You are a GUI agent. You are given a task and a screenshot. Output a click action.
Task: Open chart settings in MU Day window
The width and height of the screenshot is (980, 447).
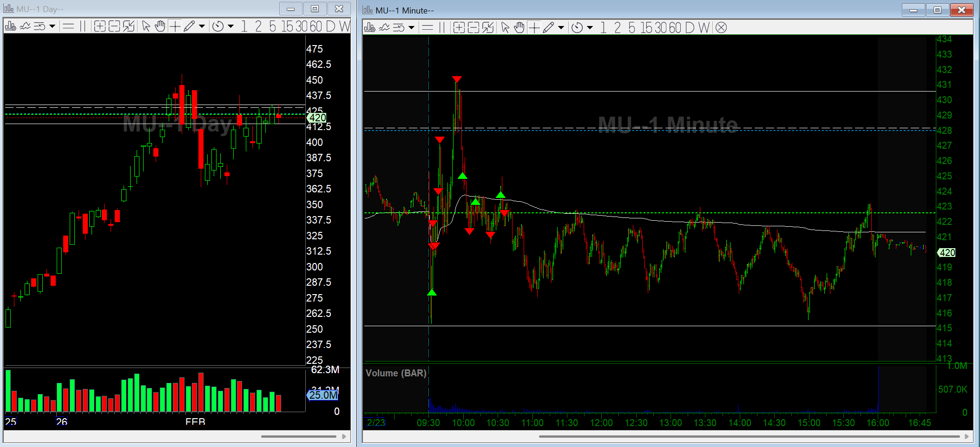10,26
